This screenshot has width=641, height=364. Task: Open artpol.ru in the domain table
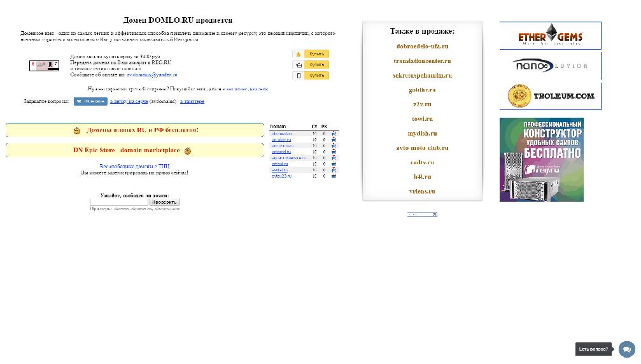pos(279,164)
